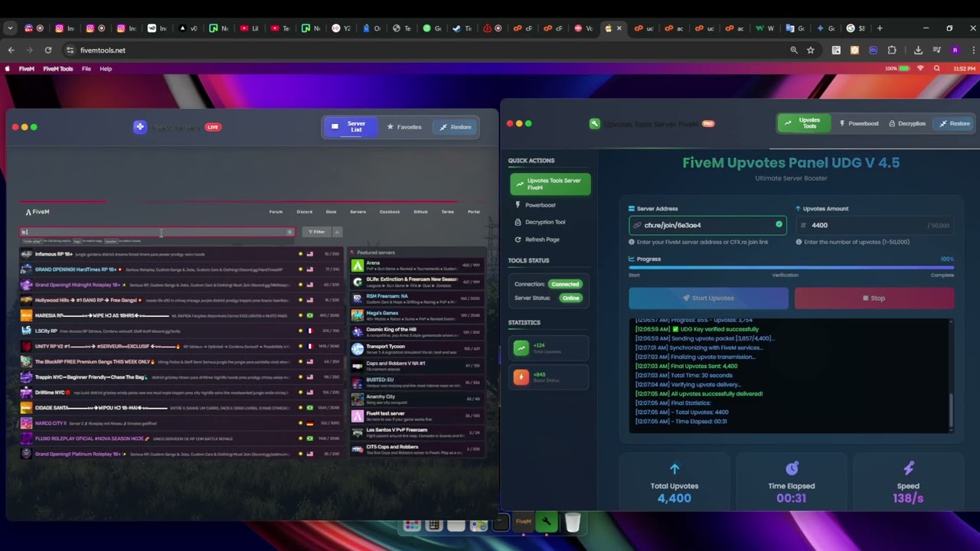Select the Drilltime NYC server row
The image size is (980, 551).
182,393
